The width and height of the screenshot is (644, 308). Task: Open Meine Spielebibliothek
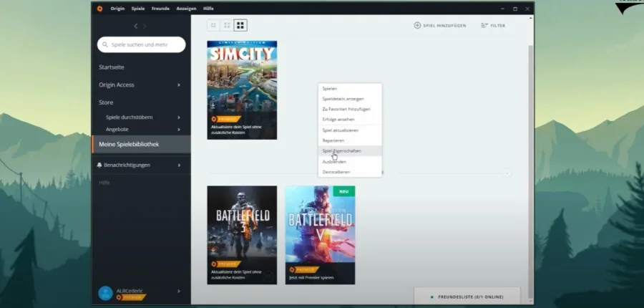coord(141,145)
